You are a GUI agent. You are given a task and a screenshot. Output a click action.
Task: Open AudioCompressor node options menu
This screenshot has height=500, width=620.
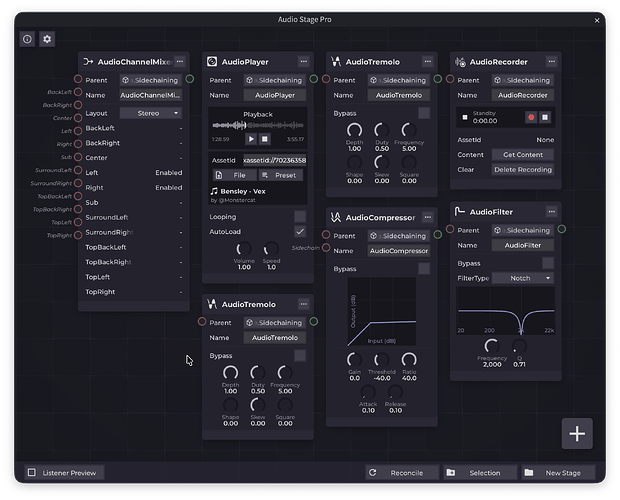coord(428,217)
